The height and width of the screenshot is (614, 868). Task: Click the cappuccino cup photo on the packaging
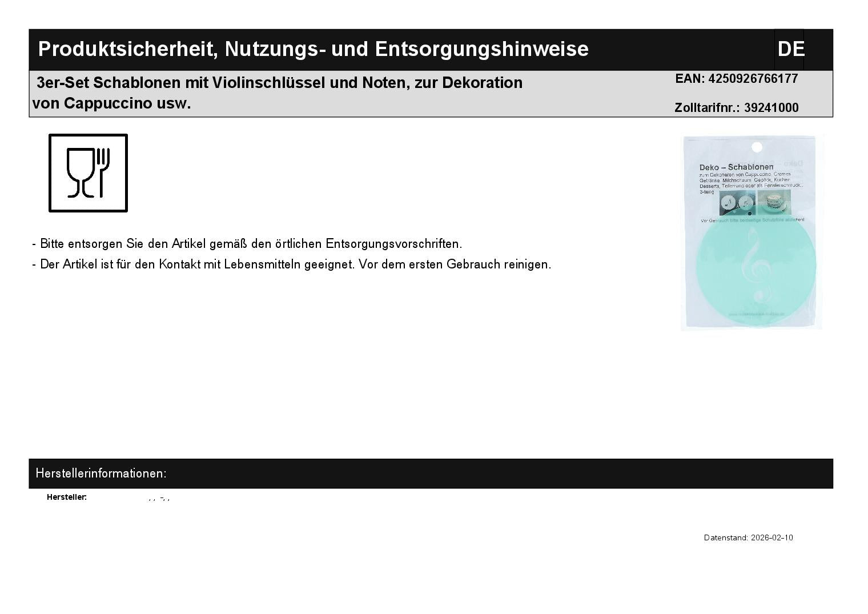click(774, 202)
